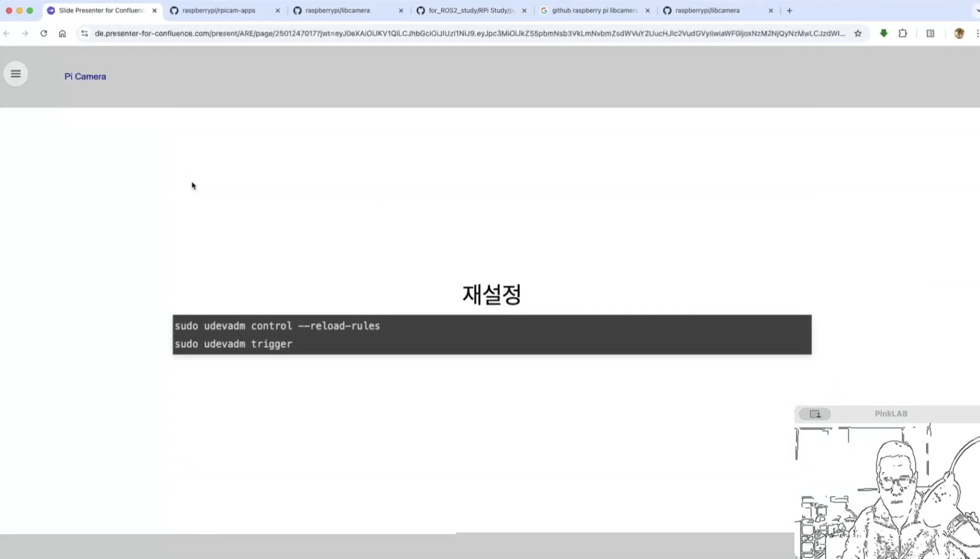Switch to for_ROS2_study tab
This screenshot has width=980, height=559.
click(x=471, y=10)
